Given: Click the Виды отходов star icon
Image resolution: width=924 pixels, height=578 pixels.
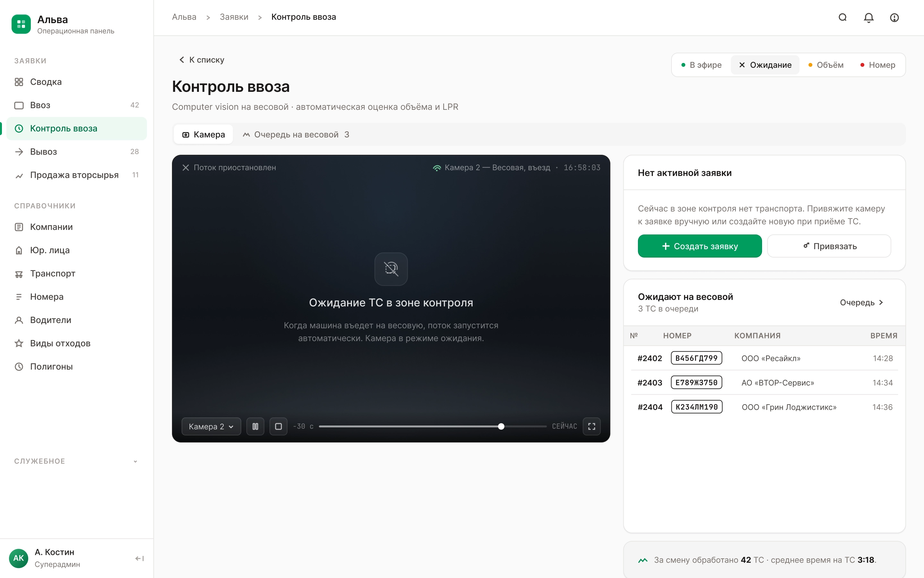Looking at the screenshot, I should [19, 343].
